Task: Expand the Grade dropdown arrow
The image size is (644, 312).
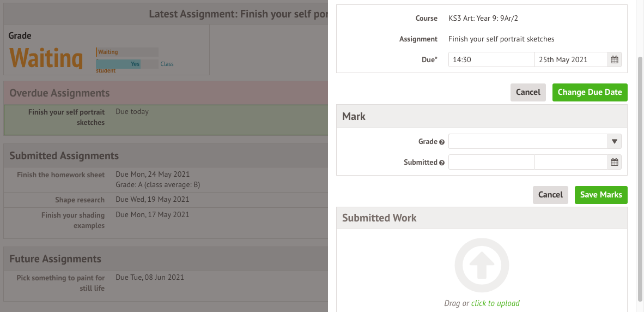Action: coord(615,141)
